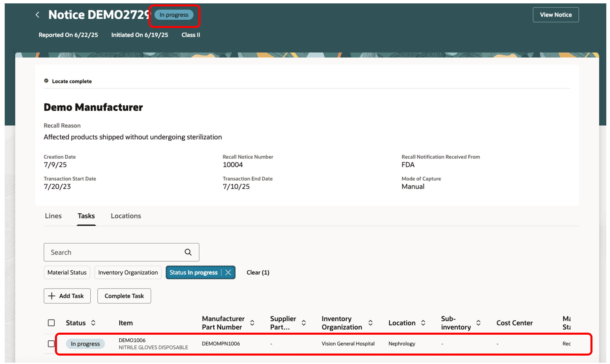This screenshot has width=610, height=364.
Task: Open the Locations tab
Action: tap(126, 216)
